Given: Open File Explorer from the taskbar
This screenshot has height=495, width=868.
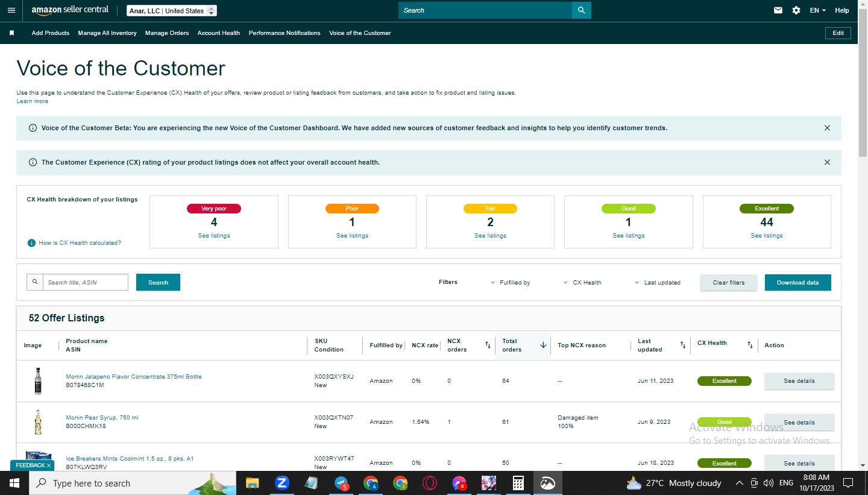Looking at the screenshot, I should point(252,483).
